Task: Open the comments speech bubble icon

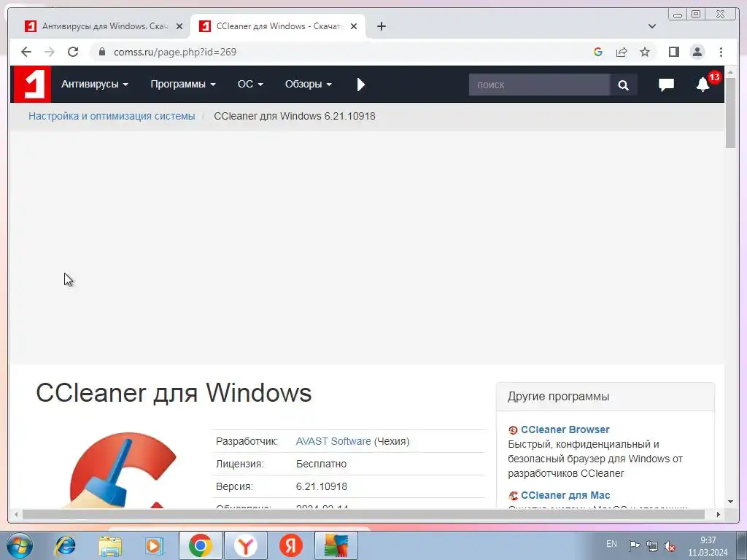Action: (666, 85)
